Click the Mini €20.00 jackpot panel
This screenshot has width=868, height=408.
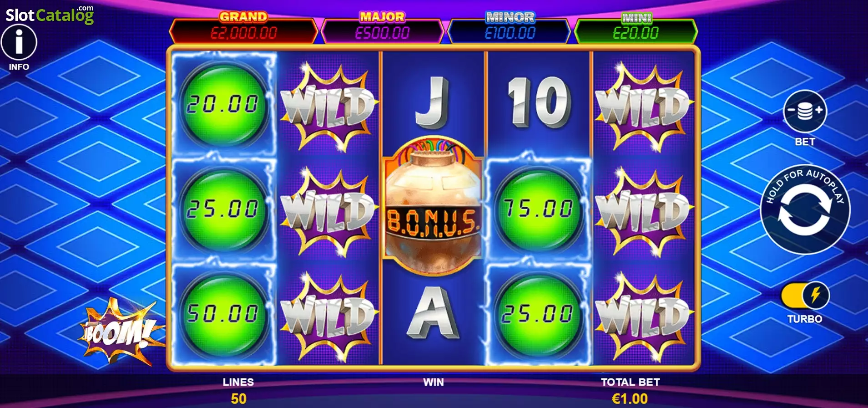click(x=636, y=28)
